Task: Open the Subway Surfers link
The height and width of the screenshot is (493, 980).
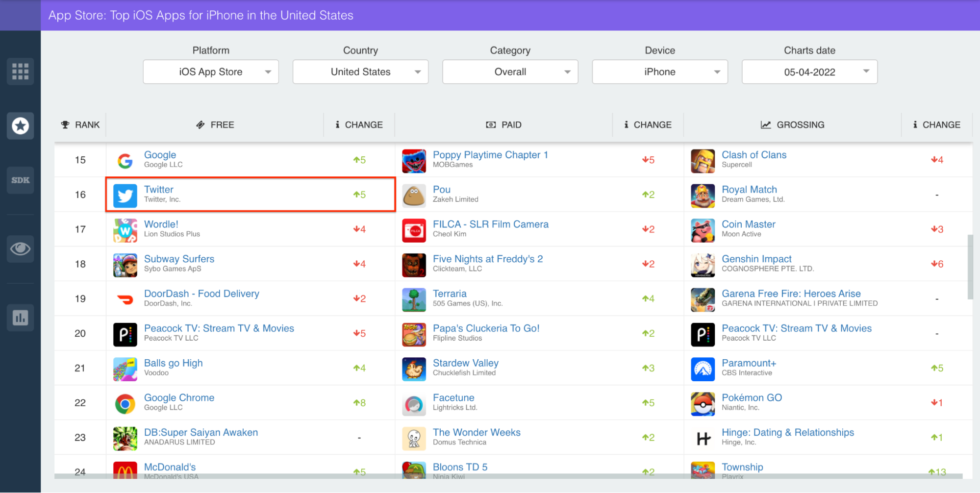Action: (179, 259)
